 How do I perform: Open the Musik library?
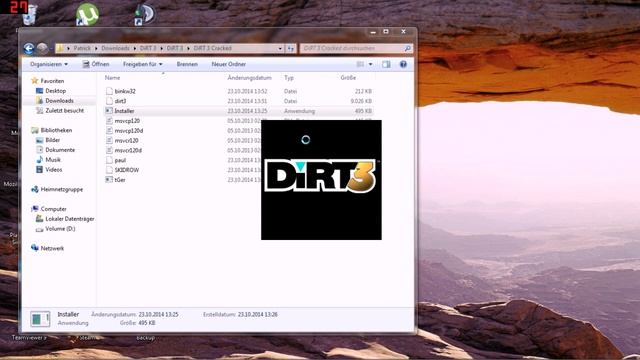tap(53, 160)
